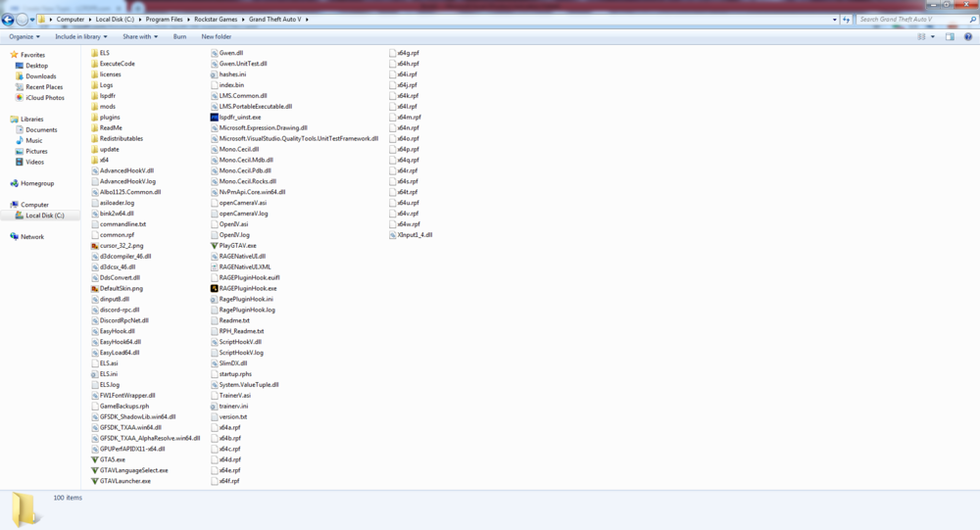Open the view options dropdown arrow

933,37
